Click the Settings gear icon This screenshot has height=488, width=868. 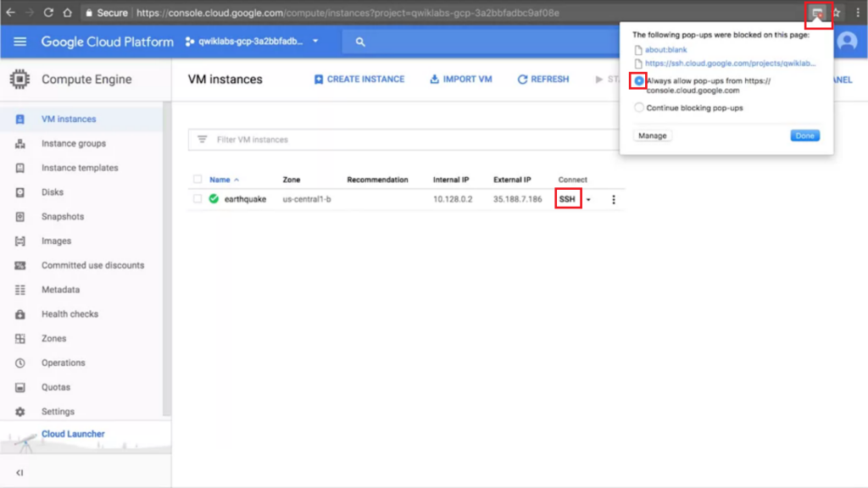point(20,412)
